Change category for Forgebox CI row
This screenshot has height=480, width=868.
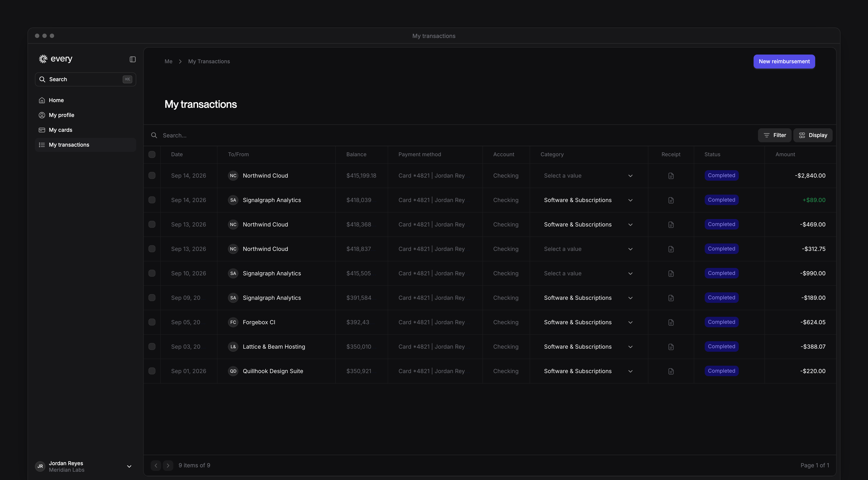pyautogui.click(x=588, y=322)
